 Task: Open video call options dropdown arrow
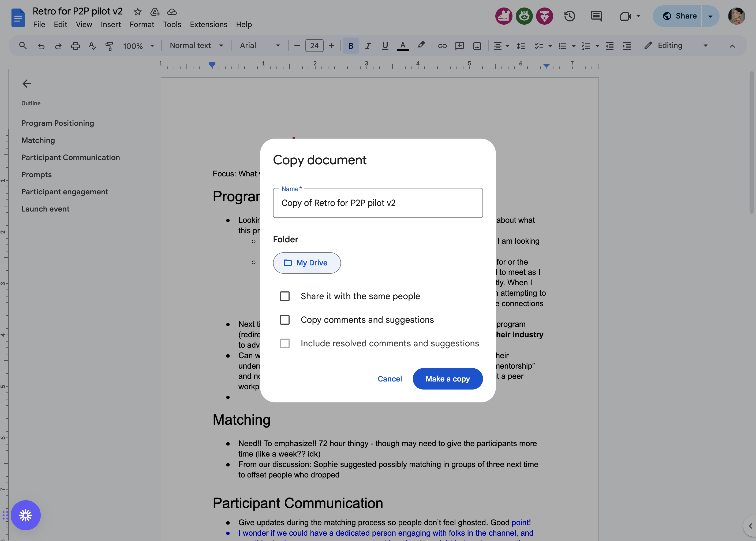point(638,16)
